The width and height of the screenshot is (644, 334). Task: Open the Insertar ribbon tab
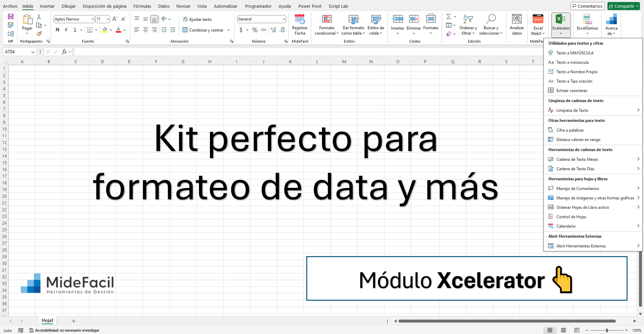(x=47, y=6)
